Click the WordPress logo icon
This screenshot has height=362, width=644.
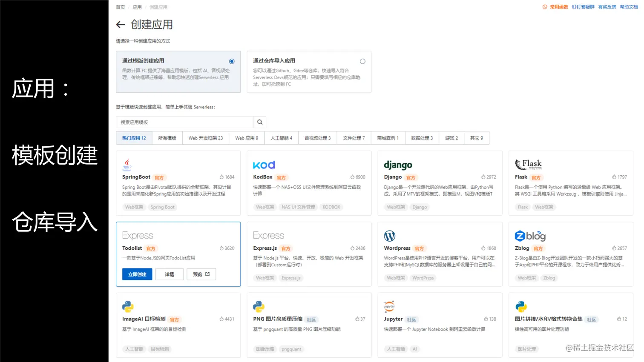[390, 235]
